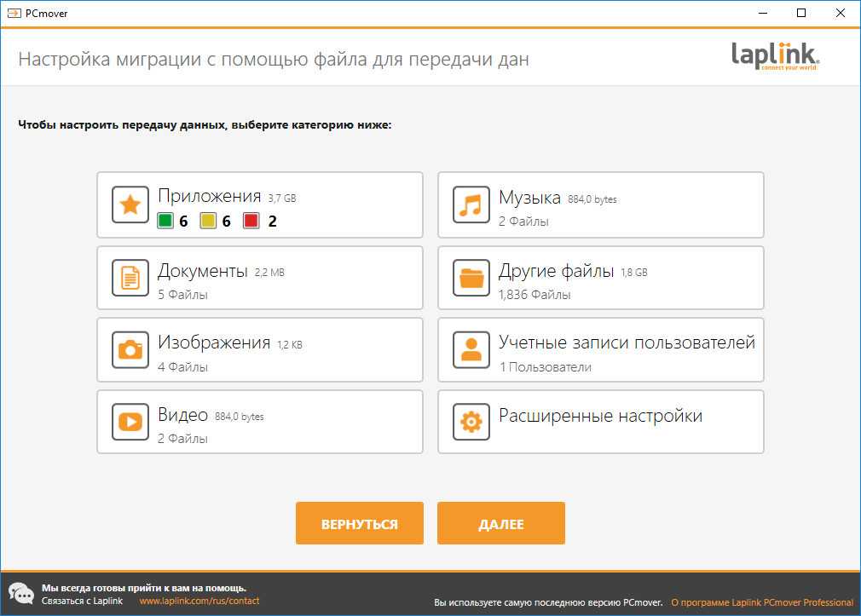The height and width of the screenshot is (616, 861).
Task: Click the Laplink logo in header
Action: point(775,57)
